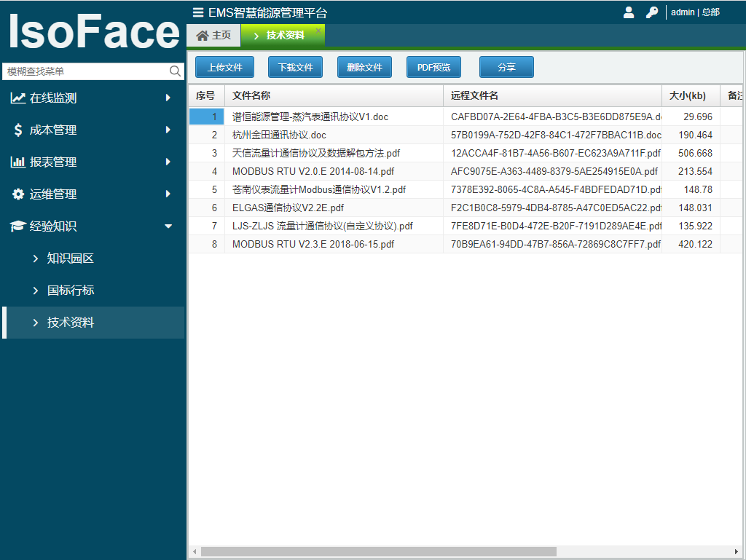
Task: Click the 远程文件名 column header
Action: click(552, 95)
